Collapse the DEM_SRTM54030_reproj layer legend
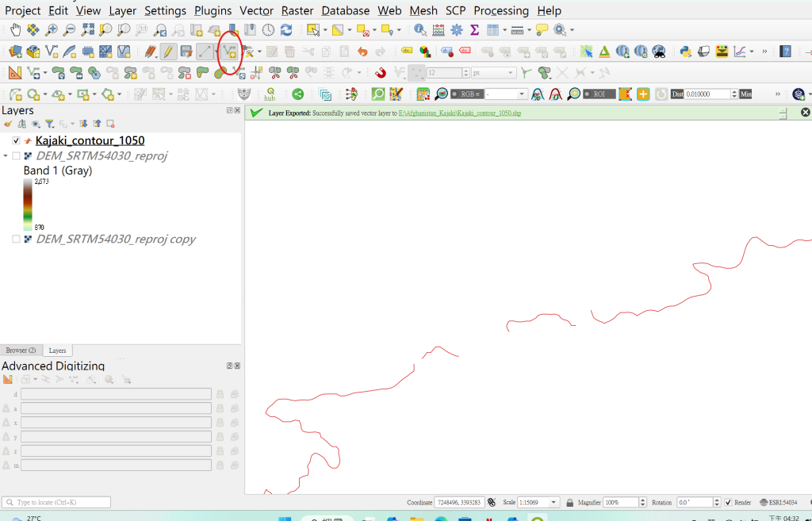This screenshot has height=521, width=812. click(6, 156)
